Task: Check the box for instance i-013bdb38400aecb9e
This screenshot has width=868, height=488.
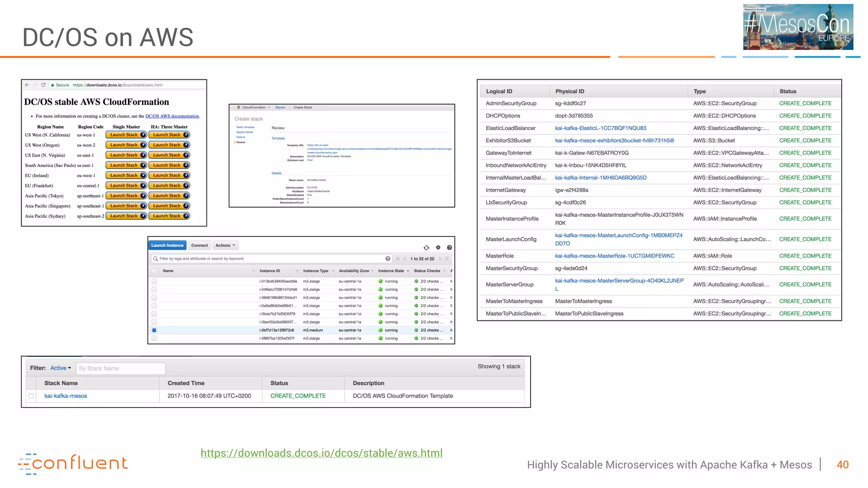Action: click(154, 281)
